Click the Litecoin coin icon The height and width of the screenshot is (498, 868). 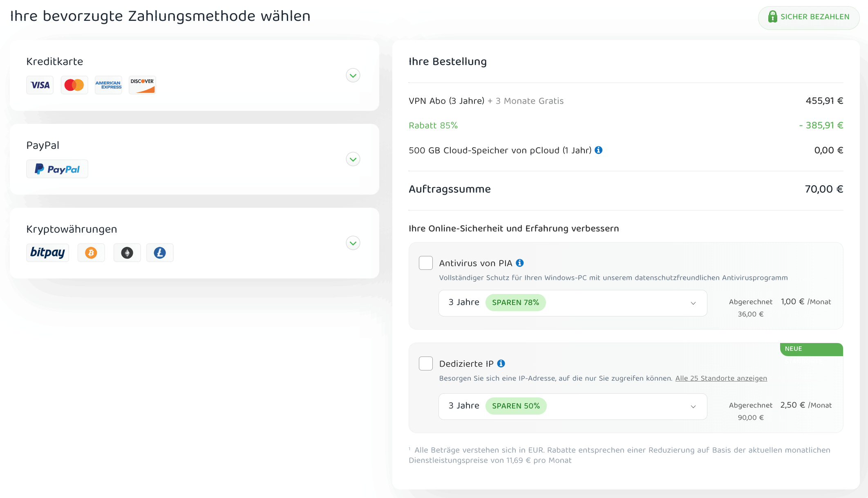click(160, 253)
